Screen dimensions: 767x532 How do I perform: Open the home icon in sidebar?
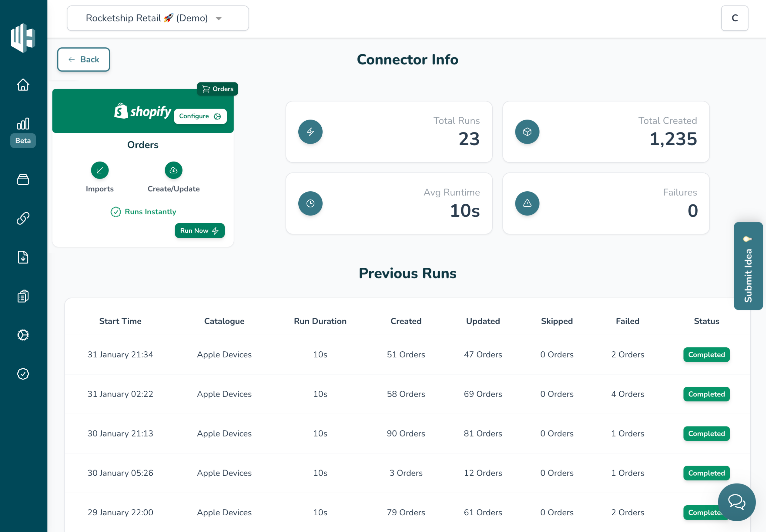coord(23,85)
